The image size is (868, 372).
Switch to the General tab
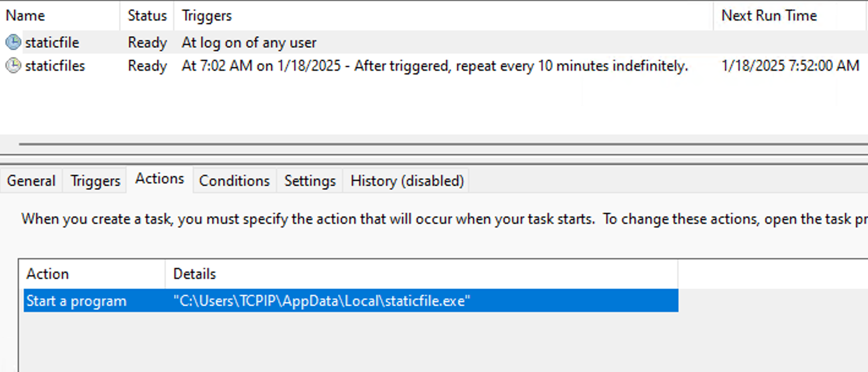coord(31,181)
